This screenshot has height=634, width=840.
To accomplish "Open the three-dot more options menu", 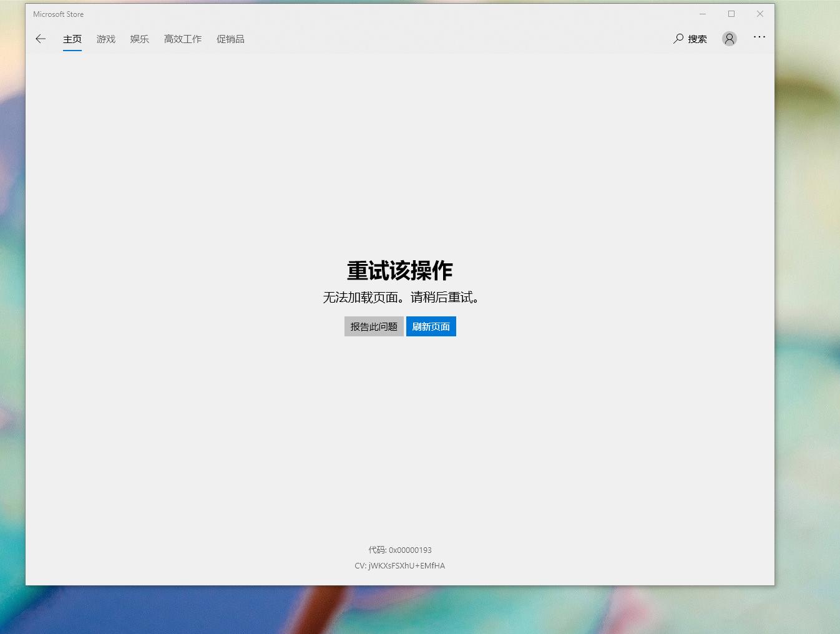I will (x=759, y=37).
